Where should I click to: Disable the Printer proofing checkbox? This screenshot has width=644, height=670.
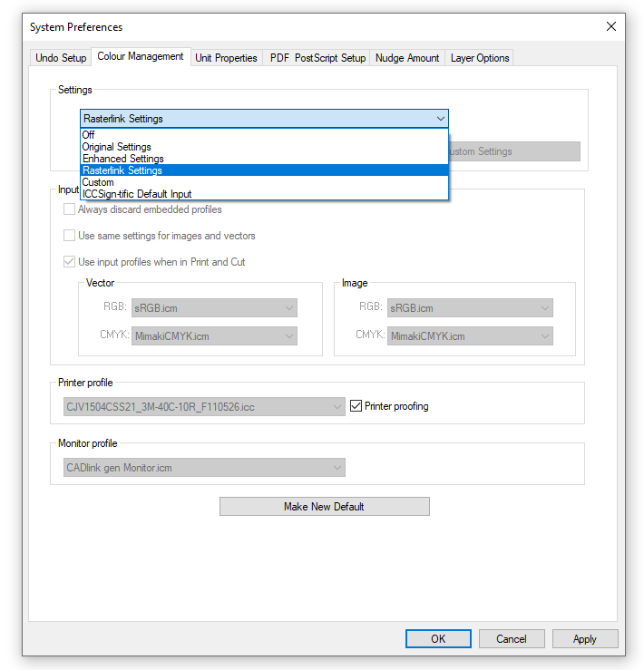[x=356, y=406]
